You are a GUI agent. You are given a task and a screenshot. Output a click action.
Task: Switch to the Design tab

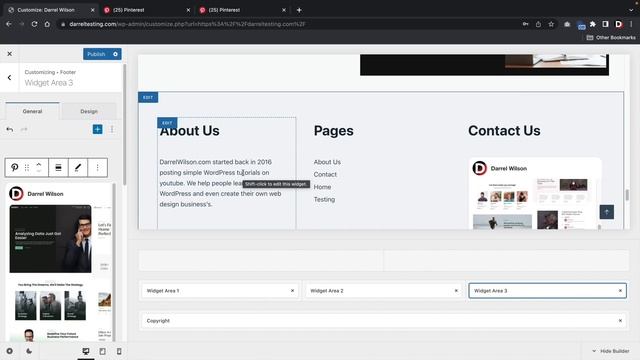(89, 111)
